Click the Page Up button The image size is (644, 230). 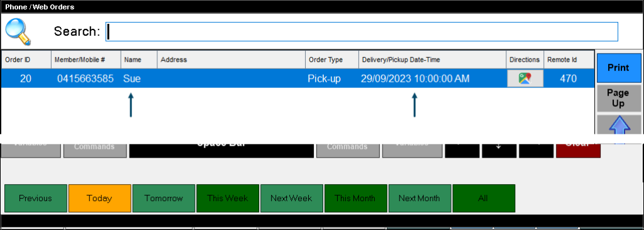(619, 99)
